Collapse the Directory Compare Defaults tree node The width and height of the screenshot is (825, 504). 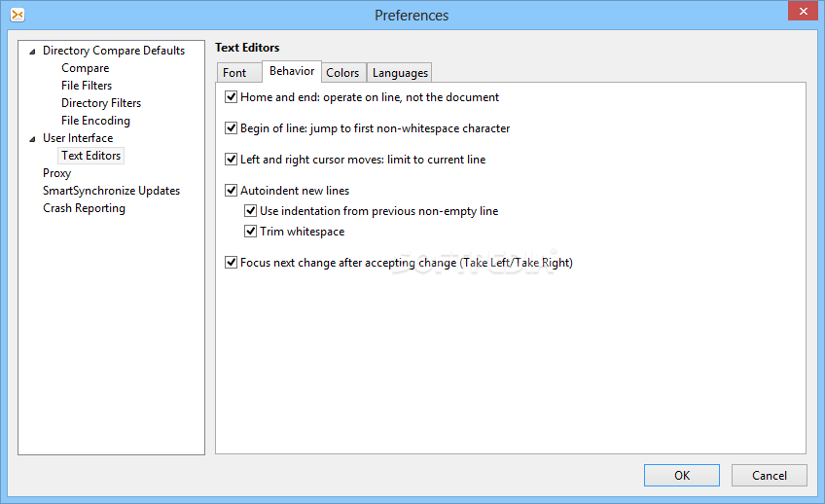coord(33,52)
